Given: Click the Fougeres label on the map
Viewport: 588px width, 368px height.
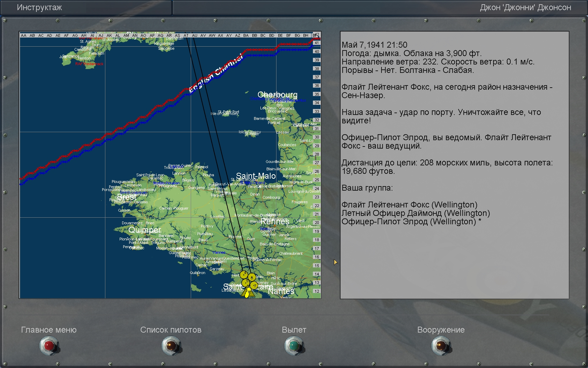Looking at the screenshot, I should pyautogui.click(x=300, y=202).
